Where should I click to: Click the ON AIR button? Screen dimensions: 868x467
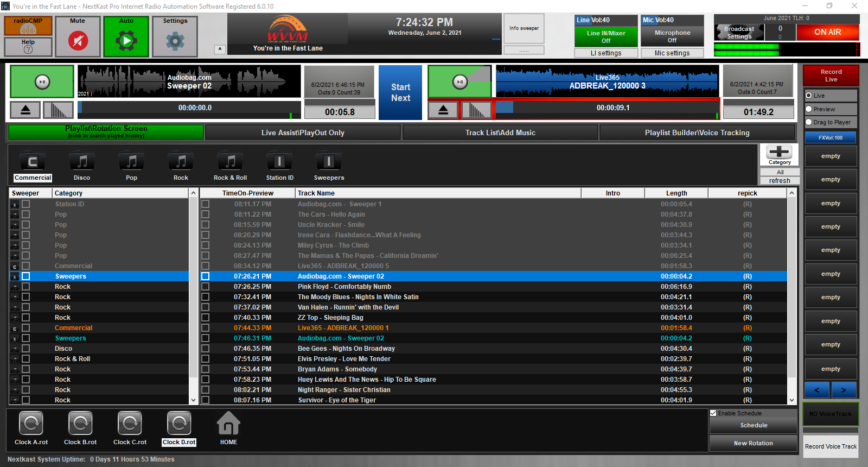827,32
